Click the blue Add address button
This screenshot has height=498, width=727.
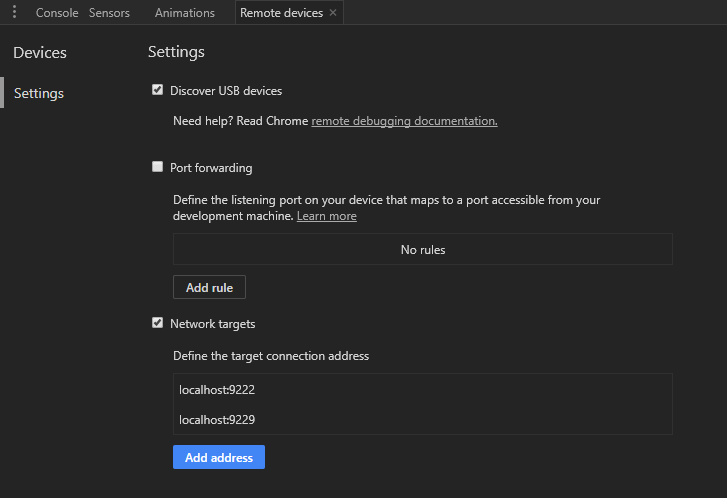[219, 457]
